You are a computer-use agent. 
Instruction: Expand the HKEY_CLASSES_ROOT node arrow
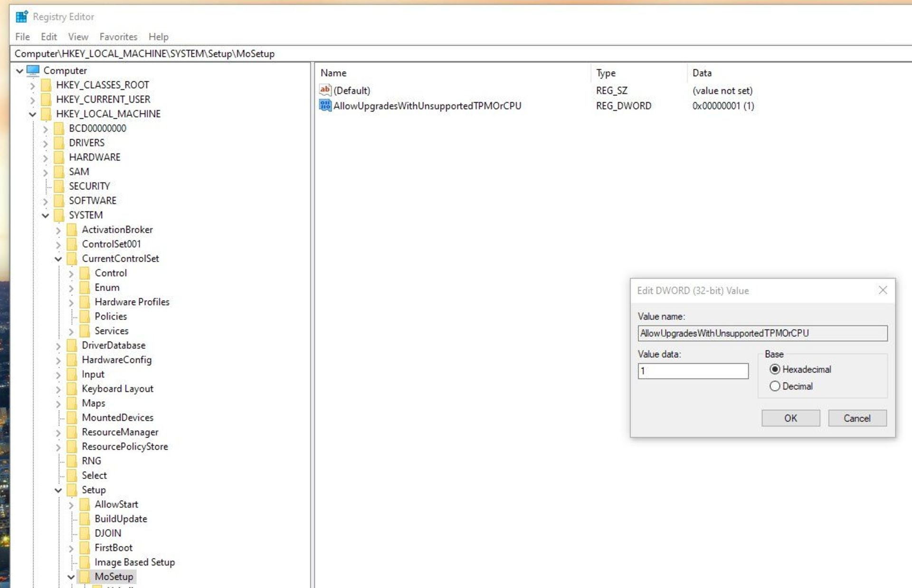(32, 86)
